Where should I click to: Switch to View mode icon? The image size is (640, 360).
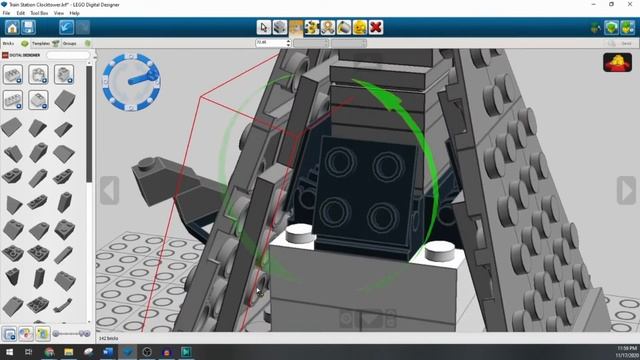click(611, 28)
